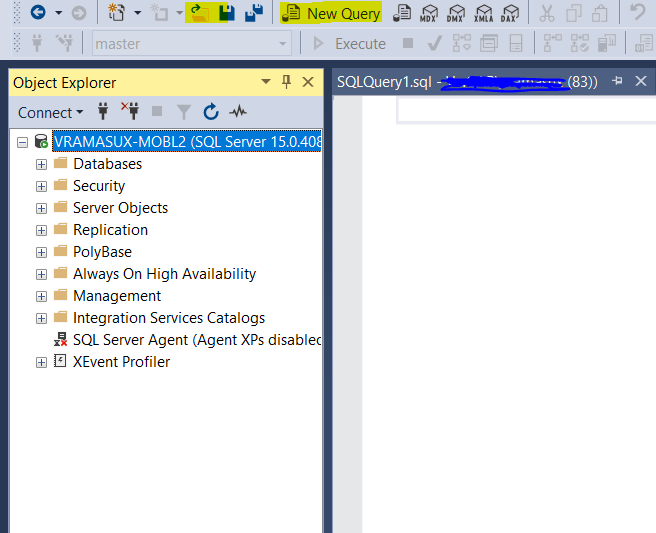This screenshot has width=656, height=533.
Task: Open the Object Explorer window position dropdown
Action: [x=265, y=81]
